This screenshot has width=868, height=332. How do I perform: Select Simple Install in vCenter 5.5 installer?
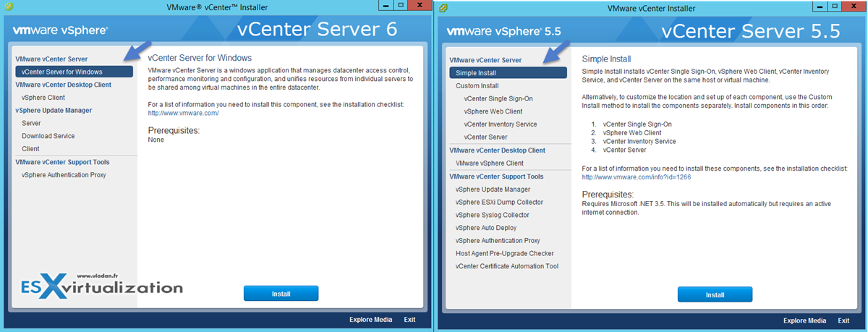click(507, 73)
